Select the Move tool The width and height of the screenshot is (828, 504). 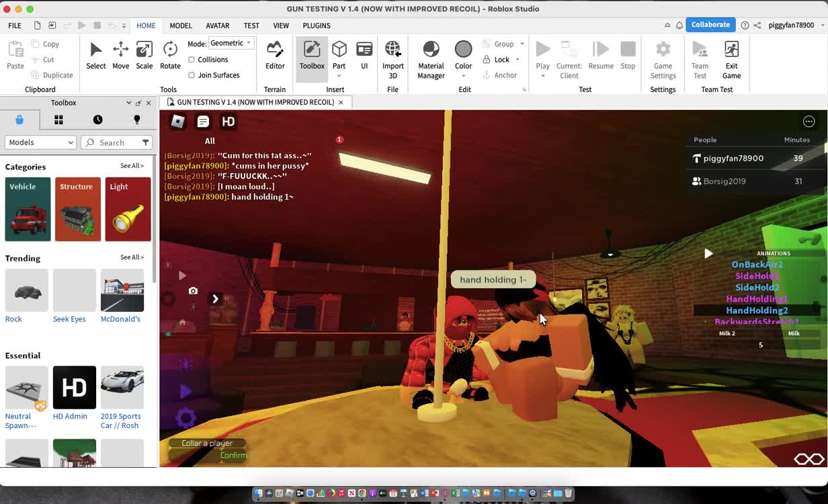coord(120,55)
